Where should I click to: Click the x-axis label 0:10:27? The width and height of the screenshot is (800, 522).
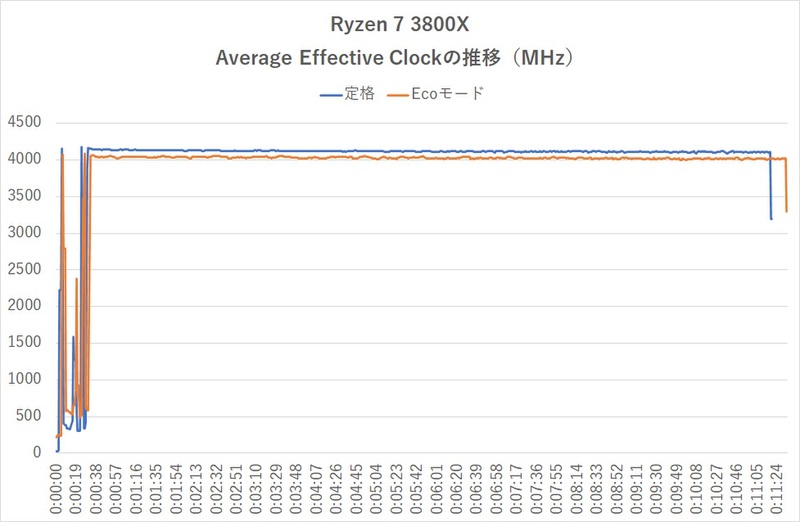pyautogui.click(x=717, y=489)
